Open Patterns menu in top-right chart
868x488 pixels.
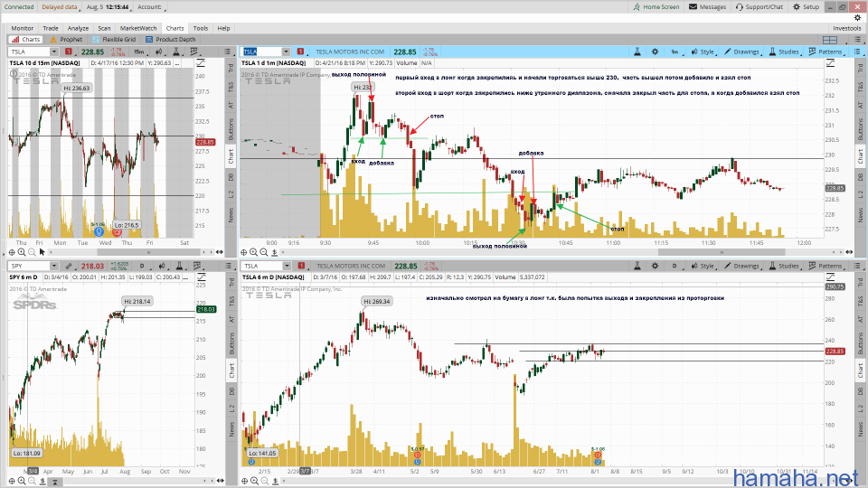coord(826,52)
